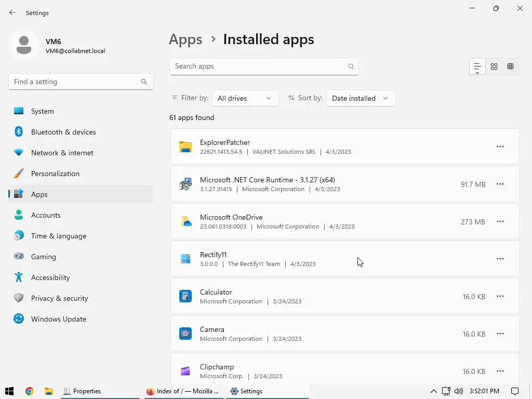Open Bluetooth & devices settings
This screenshot has height=399, width=532.
(x=63, y=132)
